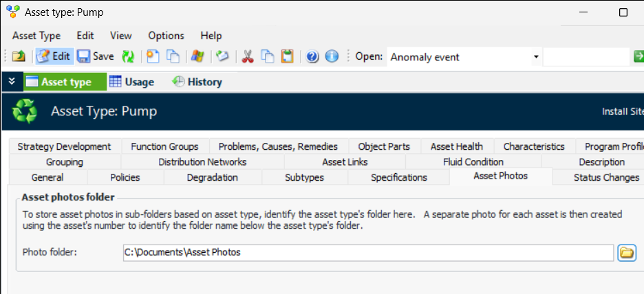Click the blue information icon
This screenshot has height=294, width=644.
click(x=332, y=56)
